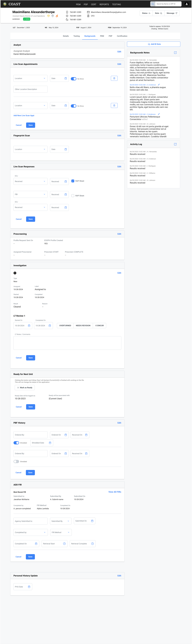This screenshot has height=644, width=192.
Task: Switch to the Details tab
Action: pos(66,36)
